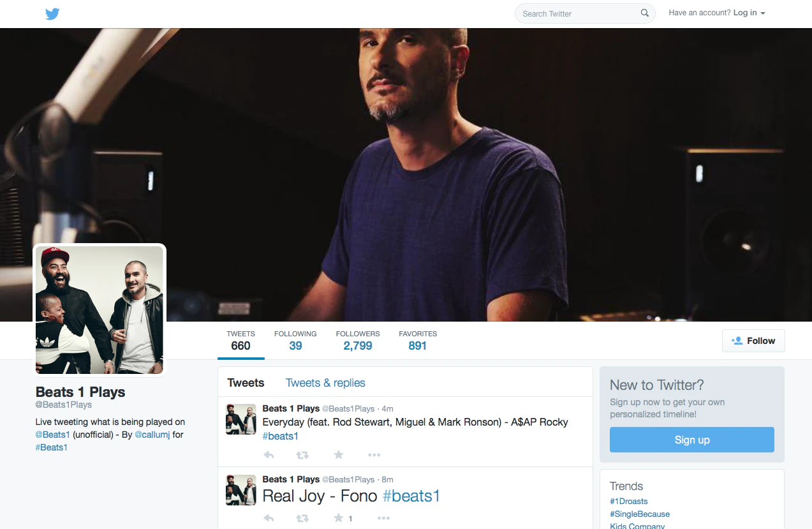Click the Sign up button
This screenshot has height=529, width=812.
pyautogui.click(x=692, y=440)
